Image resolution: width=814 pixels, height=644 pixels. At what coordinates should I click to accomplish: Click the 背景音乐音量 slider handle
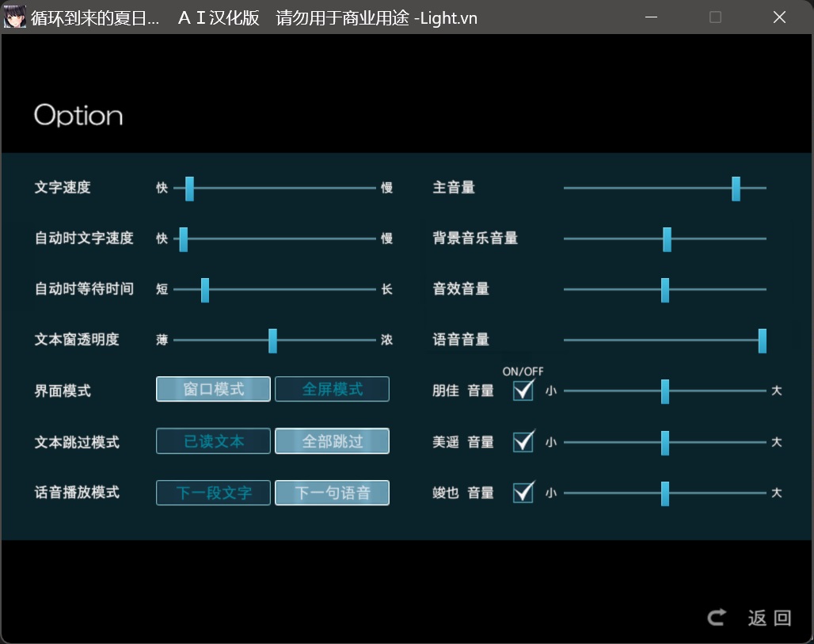667,239
